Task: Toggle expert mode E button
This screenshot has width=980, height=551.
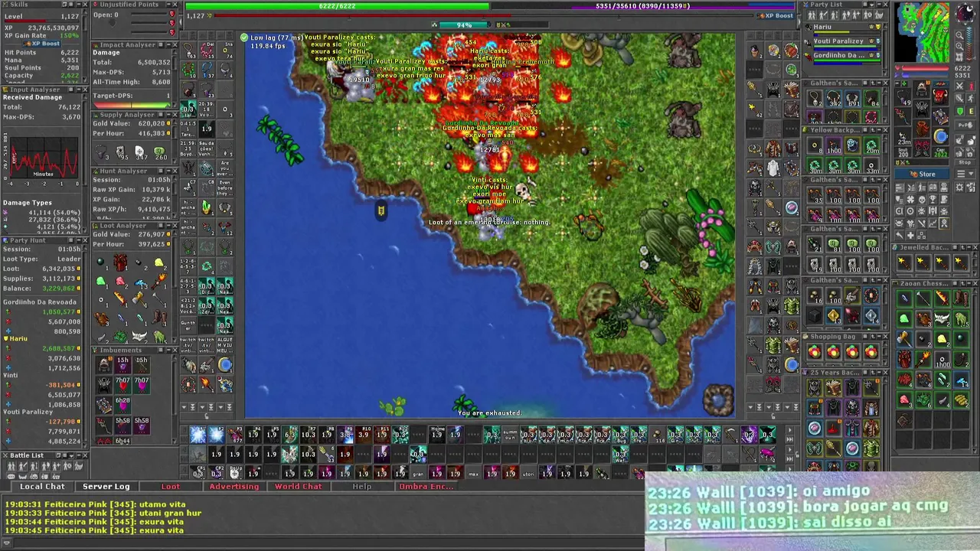Action: pyautogui.click(x=971, y=111)
